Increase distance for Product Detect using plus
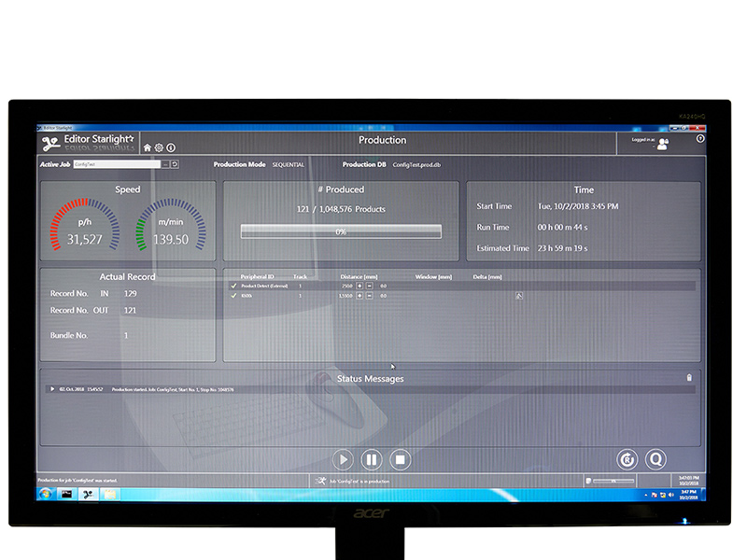Screen dimensions: 747x560 coord(359,286)
